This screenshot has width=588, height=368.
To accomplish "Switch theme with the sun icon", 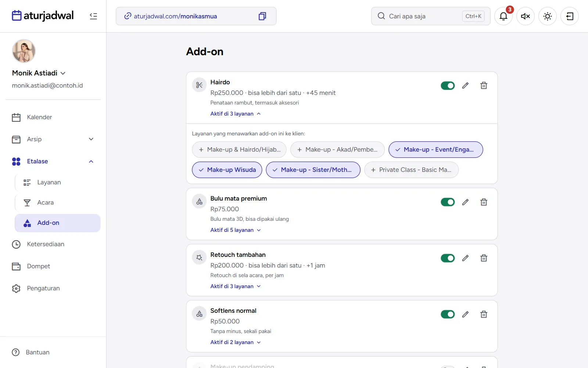I will [548, 16].
